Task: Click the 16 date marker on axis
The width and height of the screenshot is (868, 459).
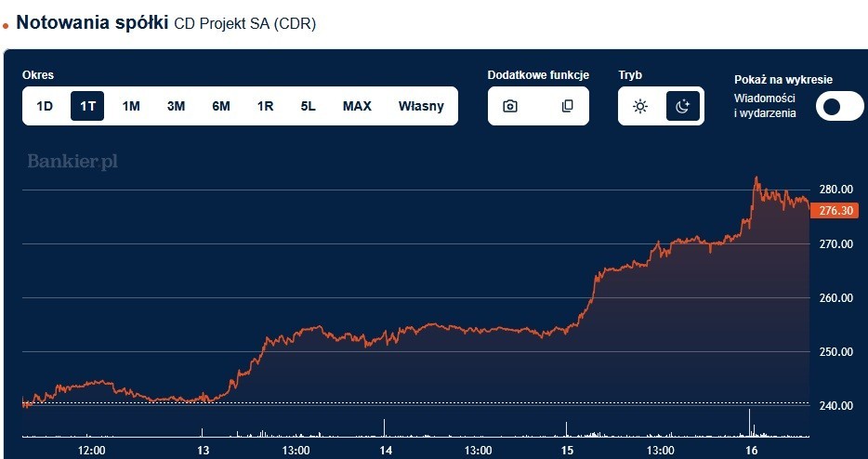Action: (x=751, y=450)
